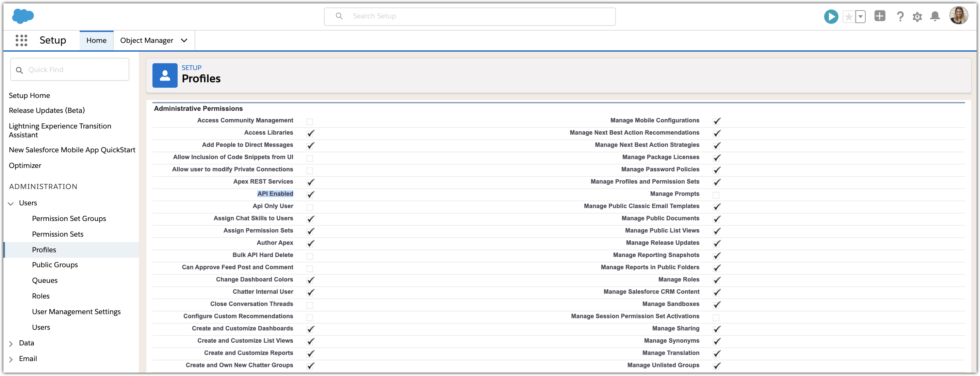
Task: Toggle the Access Community Management checkbox
Action: pyautogui.click(x=310, y=122)
